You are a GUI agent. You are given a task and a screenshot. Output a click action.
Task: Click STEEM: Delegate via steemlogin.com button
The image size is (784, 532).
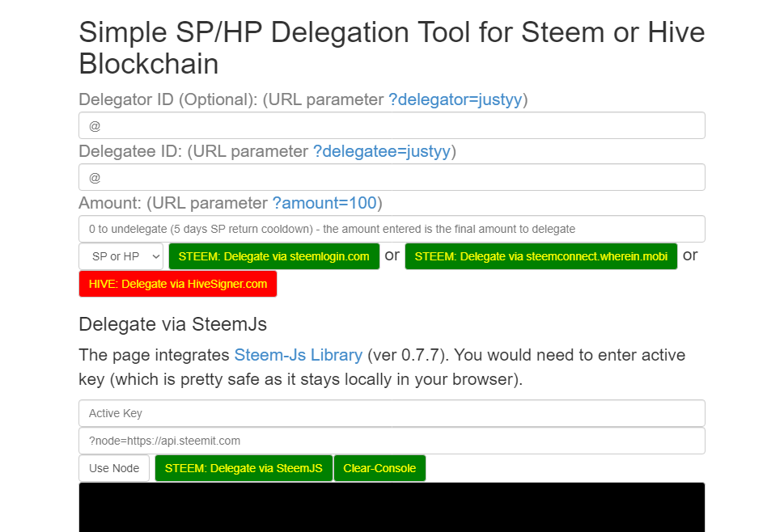click(274, 256)
